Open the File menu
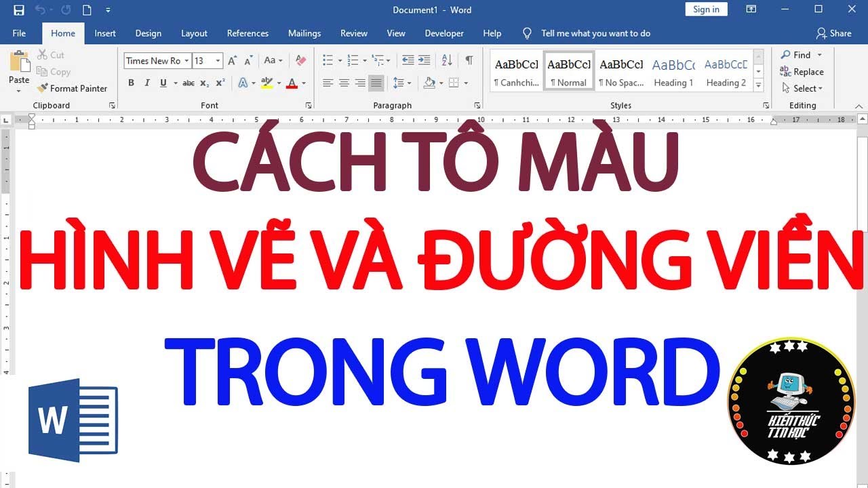Screen dimensions: 868x488 pos(19,33)
